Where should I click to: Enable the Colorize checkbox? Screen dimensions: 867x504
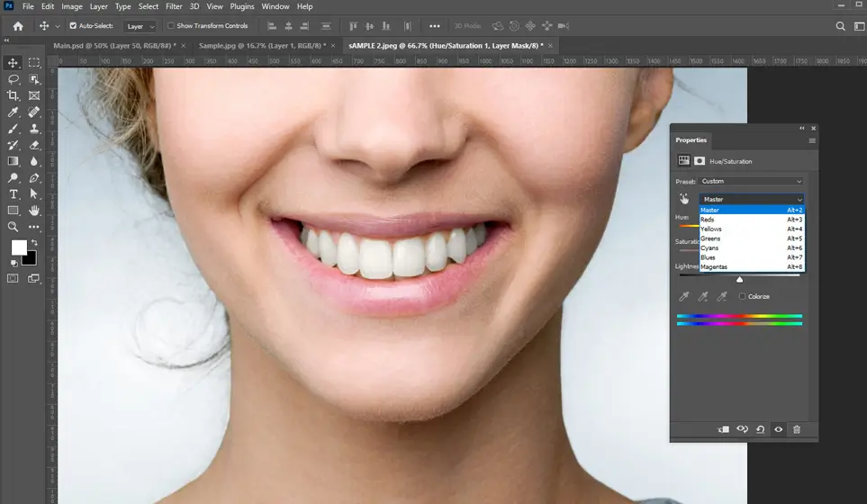[742, 296]
